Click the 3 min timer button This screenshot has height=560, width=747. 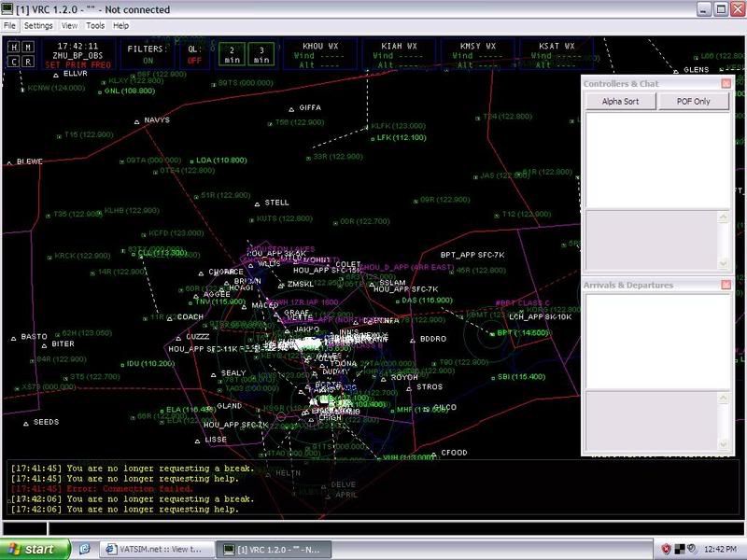coord(261,53)
